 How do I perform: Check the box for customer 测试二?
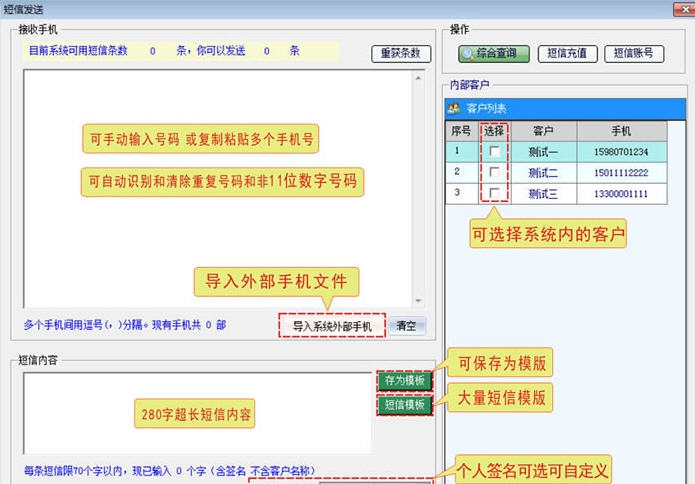pos(494,172)
